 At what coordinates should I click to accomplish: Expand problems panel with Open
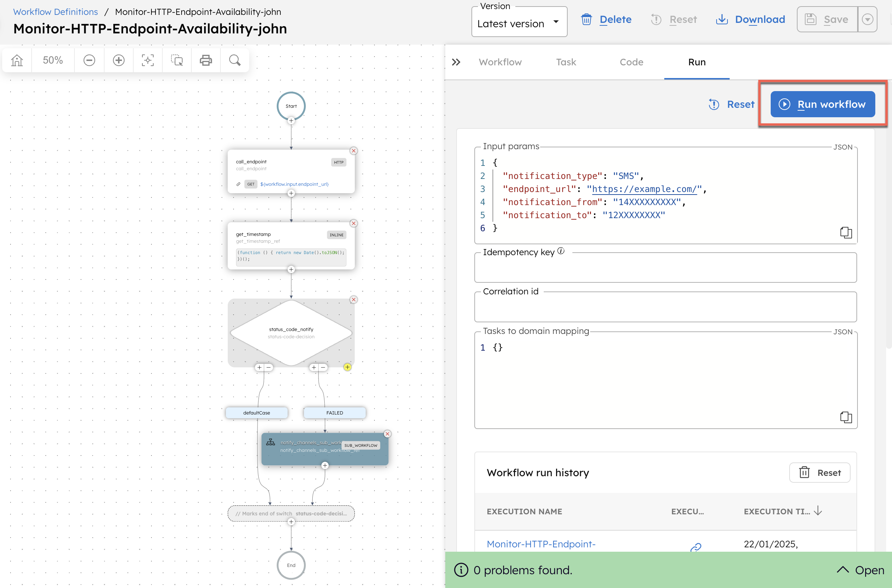[860, 570]
